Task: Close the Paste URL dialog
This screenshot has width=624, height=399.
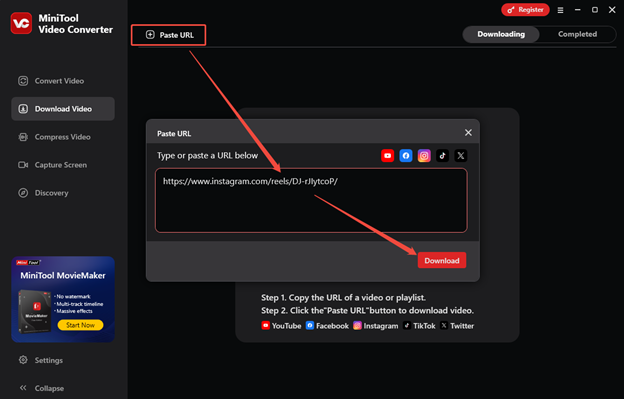Action: pyautogui.click(x=468, y=132)
